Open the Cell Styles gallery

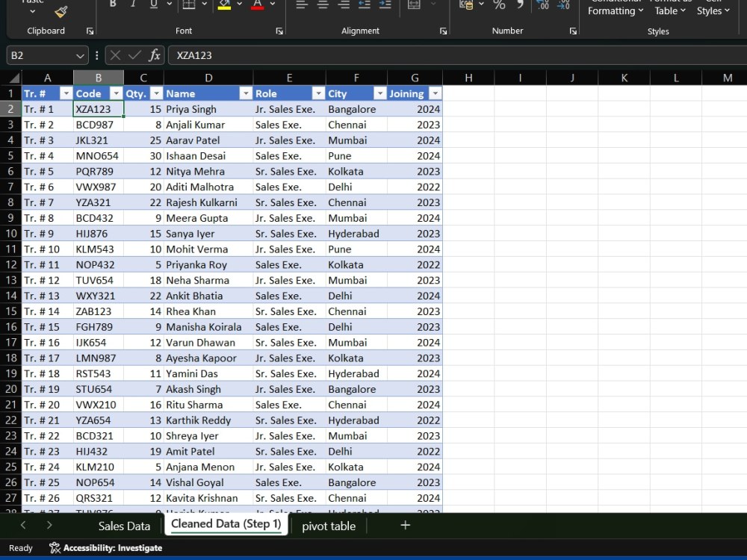(713, 7)
